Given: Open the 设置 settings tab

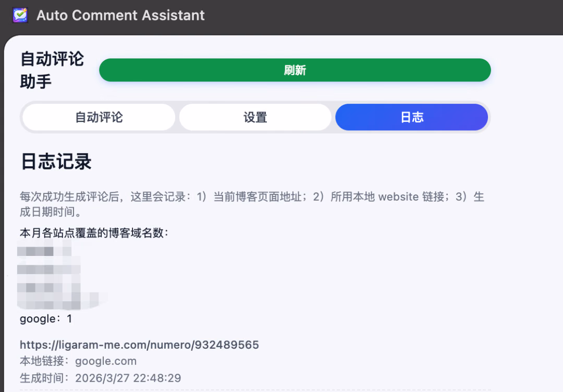Looking at the screenshot, I should coord(255,117).
